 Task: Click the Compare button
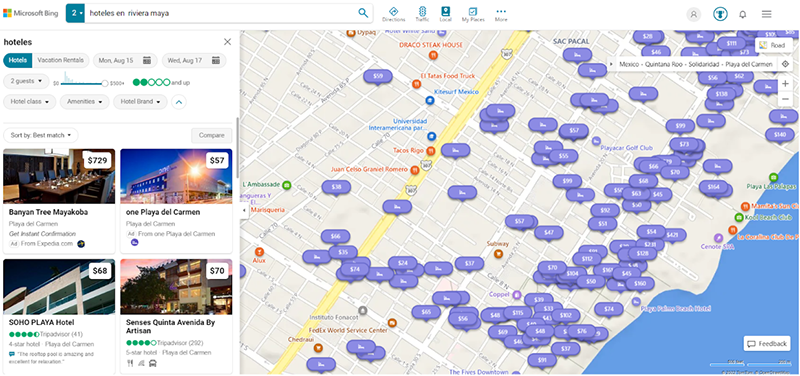(x=212, y=135)
